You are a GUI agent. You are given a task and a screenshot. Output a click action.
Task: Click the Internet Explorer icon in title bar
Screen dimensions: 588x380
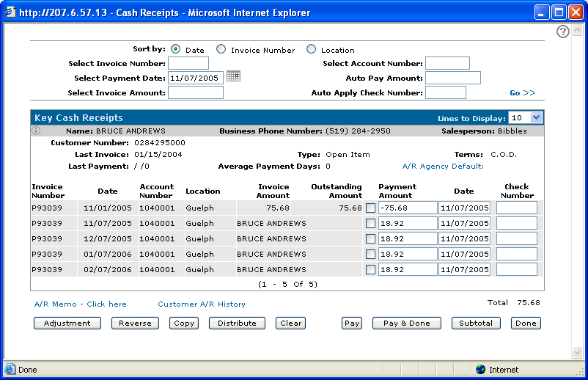tap(10, 12)
